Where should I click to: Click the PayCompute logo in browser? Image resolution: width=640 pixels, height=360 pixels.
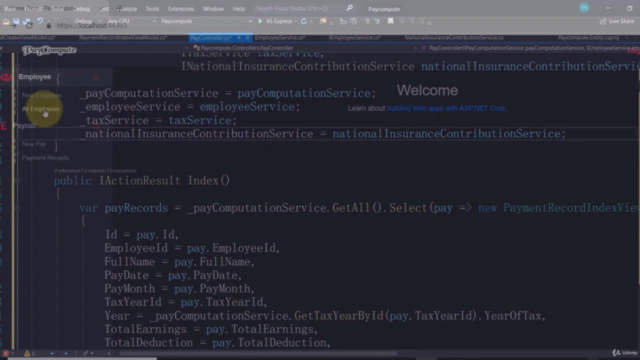click(x=49, y=50)
